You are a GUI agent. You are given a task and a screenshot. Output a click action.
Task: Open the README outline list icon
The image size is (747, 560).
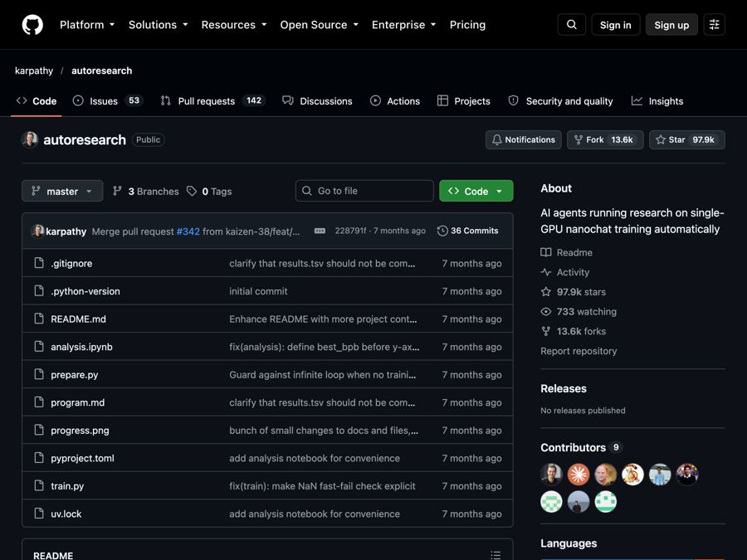pyautogui.click(x=496, y=555)
